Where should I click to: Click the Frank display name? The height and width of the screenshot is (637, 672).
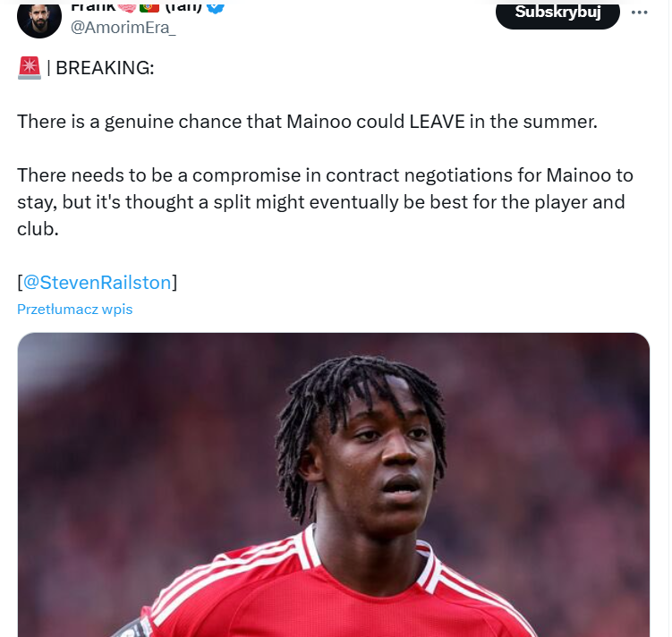tap(93, 7)
